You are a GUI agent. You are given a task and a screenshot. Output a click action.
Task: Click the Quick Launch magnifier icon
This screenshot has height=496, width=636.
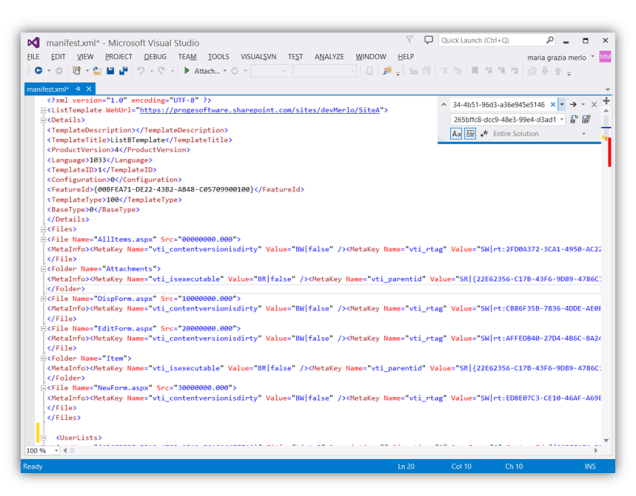point(550,40)
